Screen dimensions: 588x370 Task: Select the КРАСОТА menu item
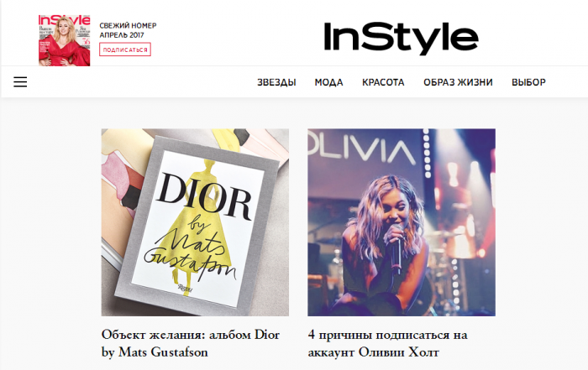click(383, 82)
